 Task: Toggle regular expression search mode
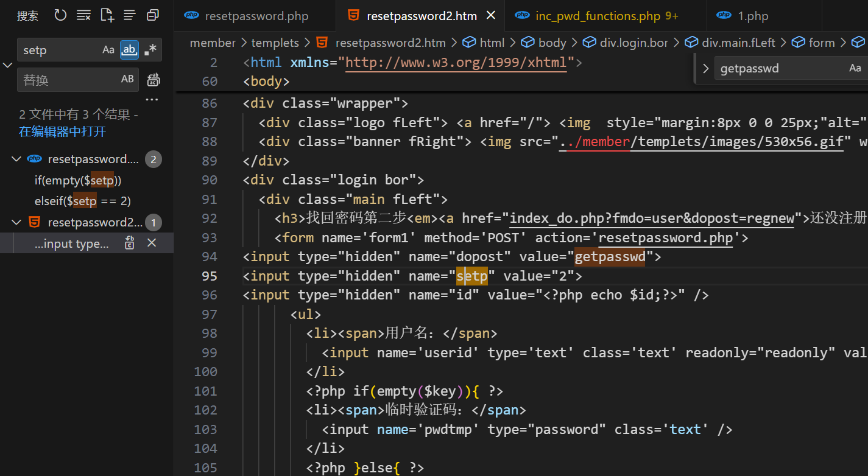(x=150, y=50)
